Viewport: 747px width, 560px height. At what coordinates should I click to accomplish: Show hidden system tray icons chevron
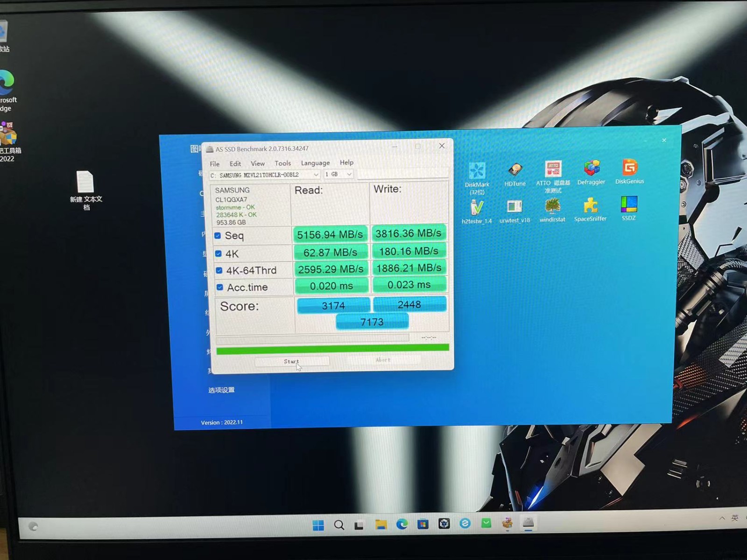pos(722,518)
